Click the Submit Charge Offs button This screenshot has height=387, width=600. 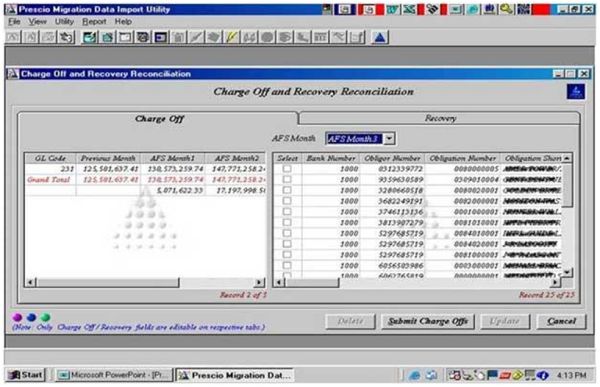pos(427,321)
